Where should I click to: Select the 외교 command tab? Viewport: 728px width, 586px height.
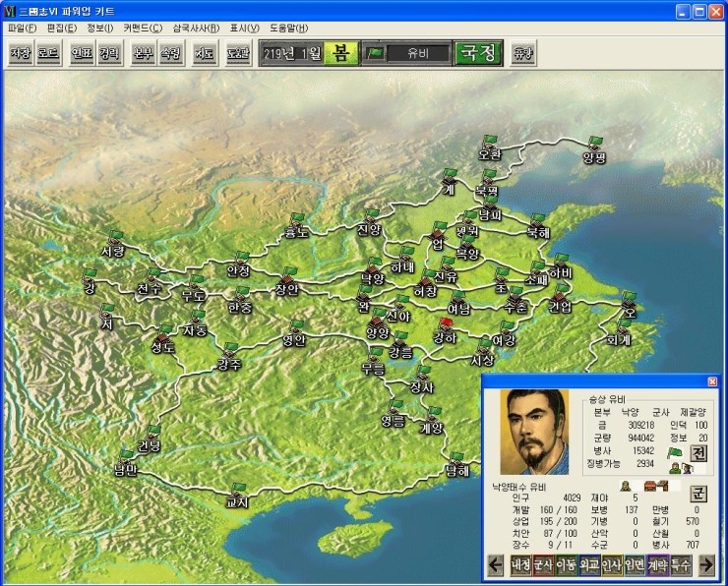589,565
